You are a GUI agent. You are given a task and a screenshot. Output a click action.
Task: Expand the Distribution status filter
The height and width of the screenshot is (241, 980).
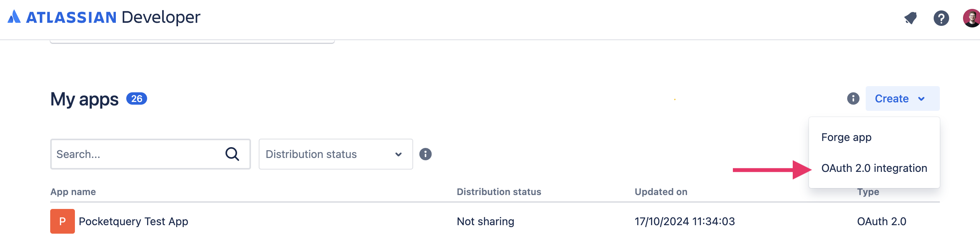[x=335, y=154]
